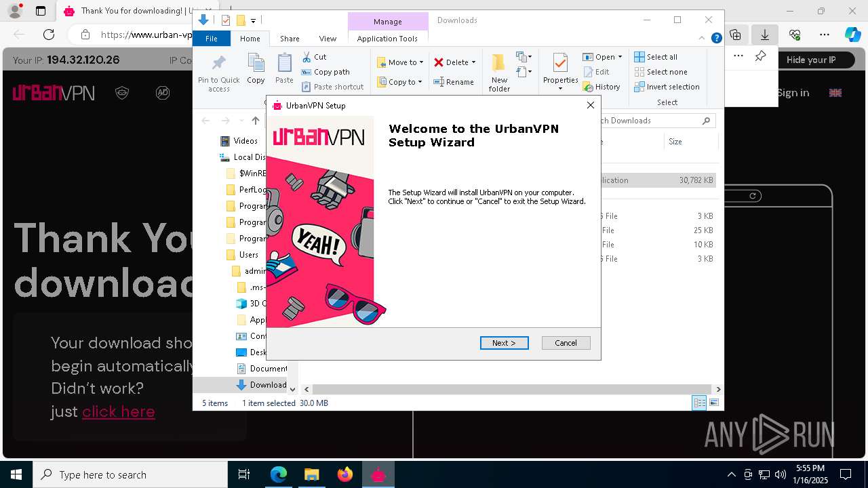Click the Rename command
The image size is (868, 488).
tap(454, 82)
